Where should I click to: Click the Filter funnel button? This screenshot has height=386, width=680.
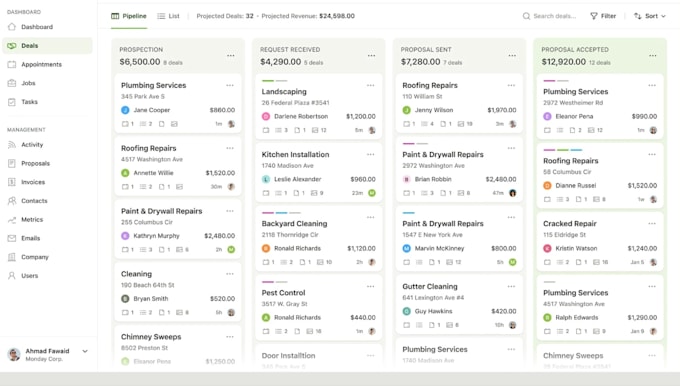coord(603,16)
